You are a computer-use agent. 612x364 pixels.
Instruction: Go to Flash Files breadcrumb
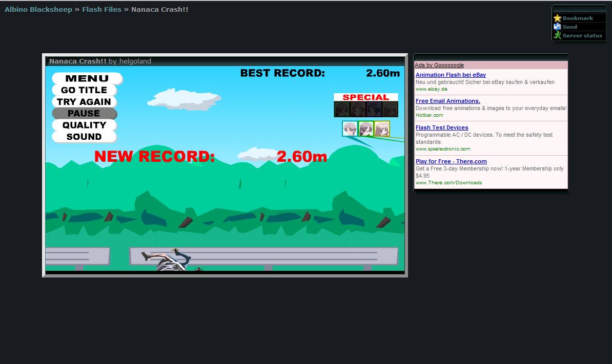(101, 9)
